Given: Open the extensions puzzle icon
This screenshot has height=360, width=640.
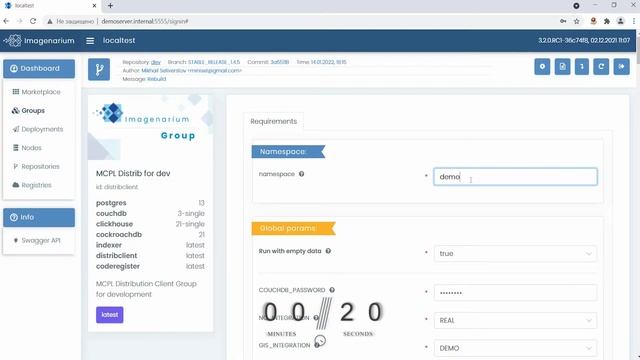Looking at the screenshot, I should (x=607, y=21).
